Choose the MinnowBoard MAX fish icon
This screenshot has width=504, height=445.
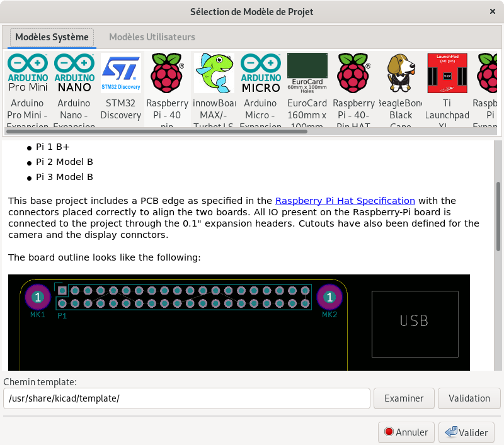(x=214, y=73)
